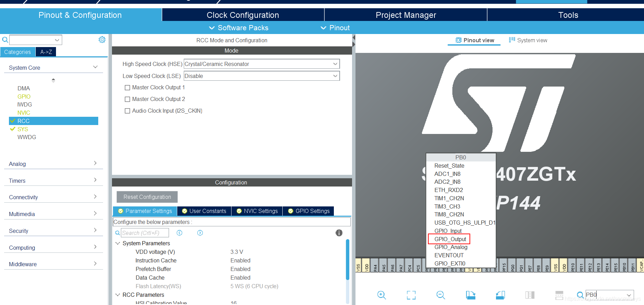Rotate the chip clockwise
The image size is (644, 305).
pos(471,295)
